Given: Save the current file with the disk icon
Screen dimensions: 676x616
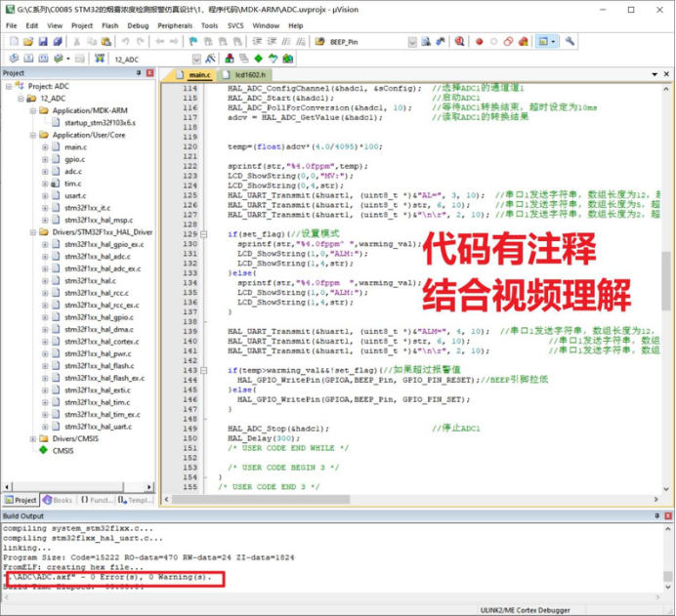Looking at the screenshot, I should coord(43,41).
